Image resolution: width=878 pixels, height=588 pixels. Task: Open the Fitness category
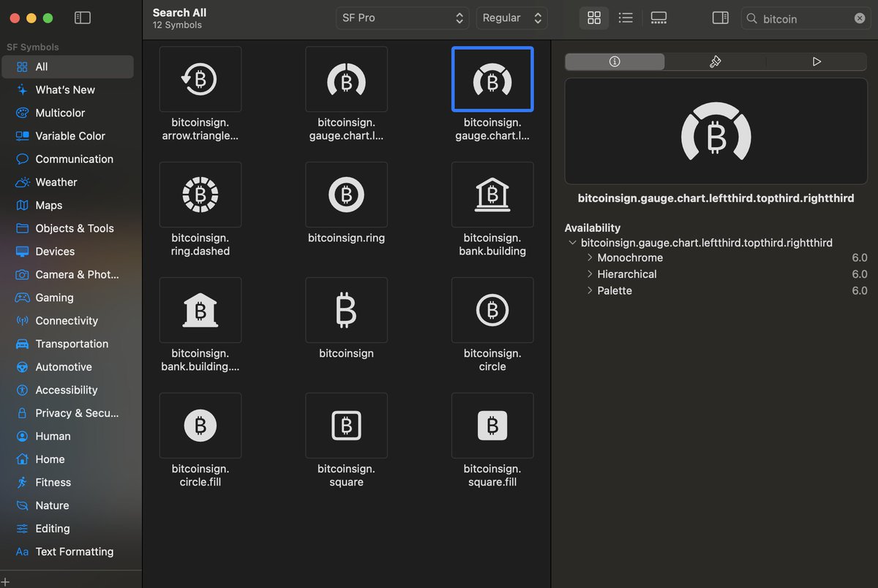click(x=68, y=483)
